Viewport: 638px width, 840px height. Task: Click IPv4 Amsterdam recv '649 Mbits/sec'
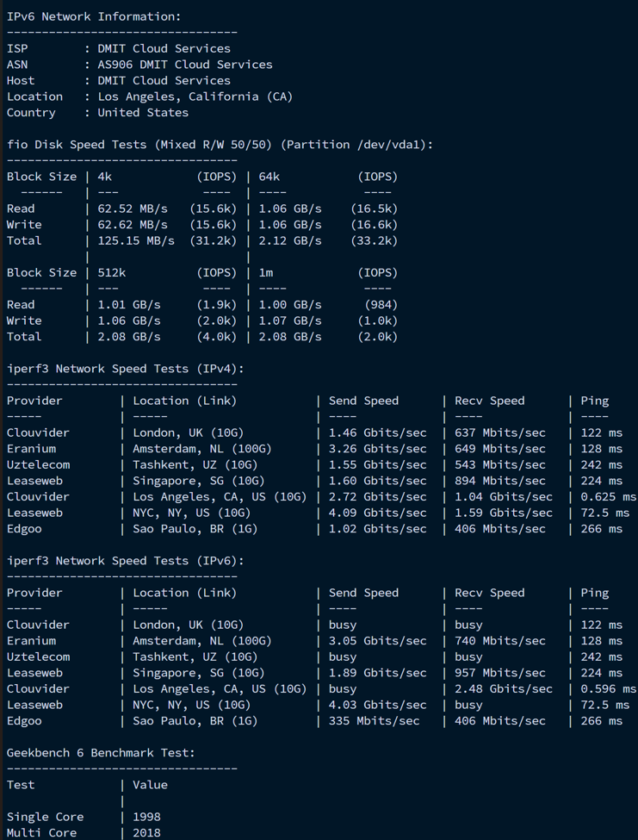pos(500,449)
